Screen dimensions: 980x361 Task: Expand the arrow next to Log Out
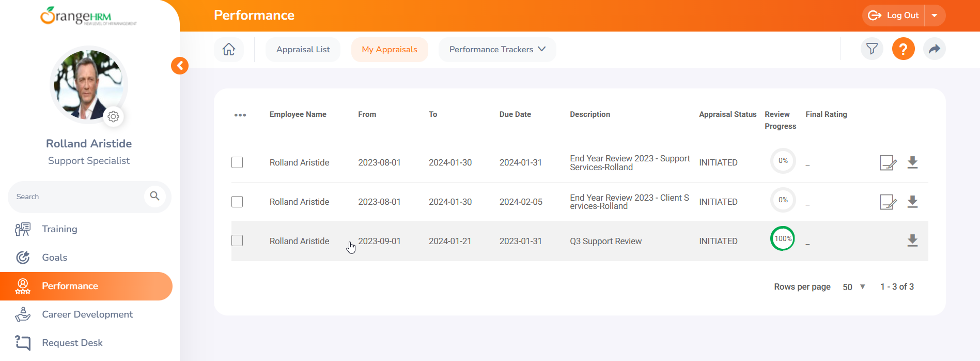click(x=935, y=16)
